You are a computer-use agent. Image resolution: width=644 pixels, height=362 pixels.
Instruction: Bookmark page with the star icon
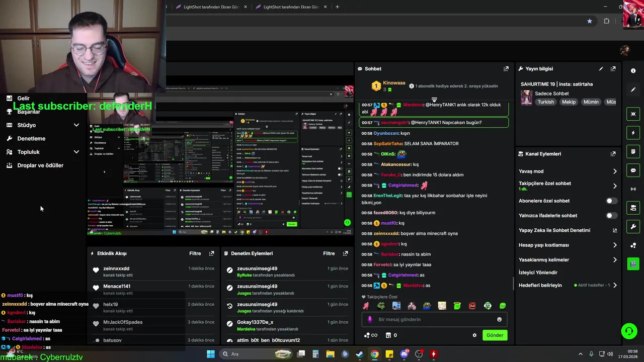[x=589, y=21]
